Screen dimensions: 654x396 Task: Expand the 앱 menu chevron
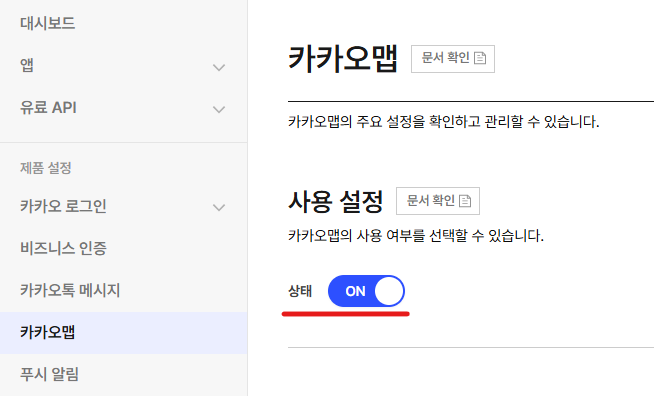pyautogui.click(x=219, y=67)
